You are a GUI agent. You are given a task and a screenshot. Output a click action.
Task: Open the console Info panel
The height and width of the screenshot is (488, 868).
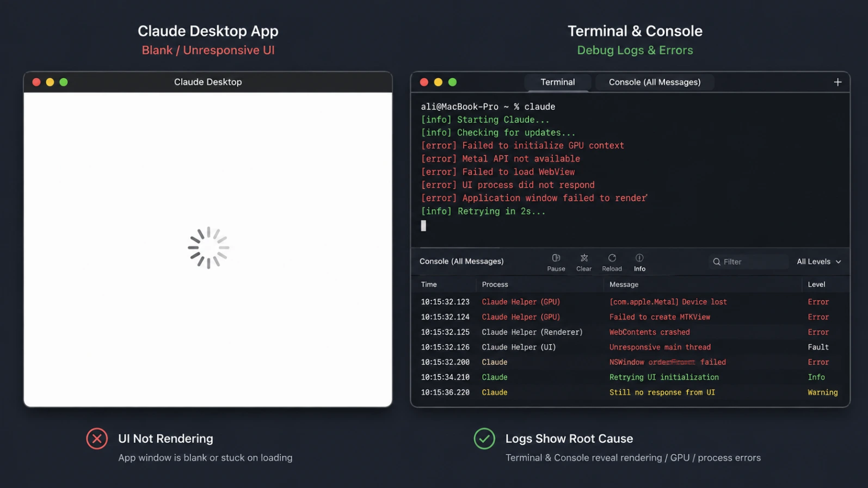coord(639,262)
